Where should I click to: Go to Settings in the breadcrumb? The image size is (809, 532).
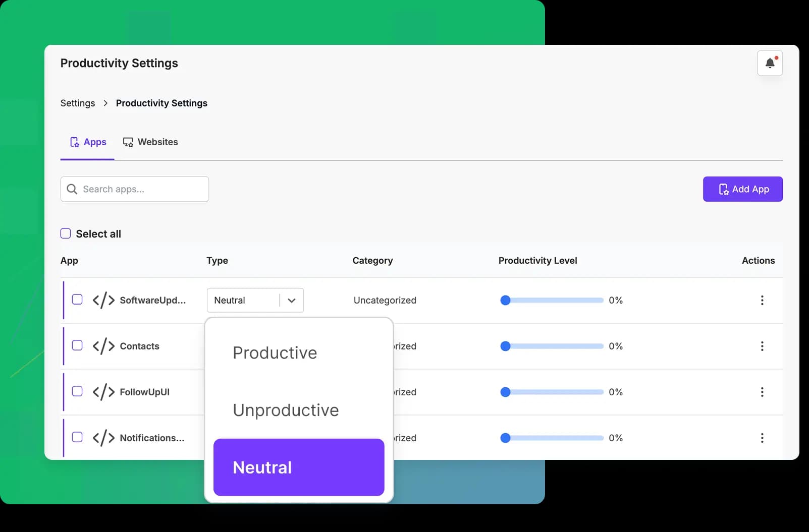78,103
